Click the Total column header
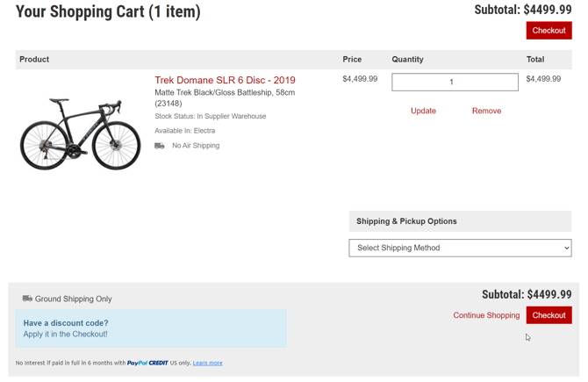Screen dimensions: 588x382 coord(535,60)
